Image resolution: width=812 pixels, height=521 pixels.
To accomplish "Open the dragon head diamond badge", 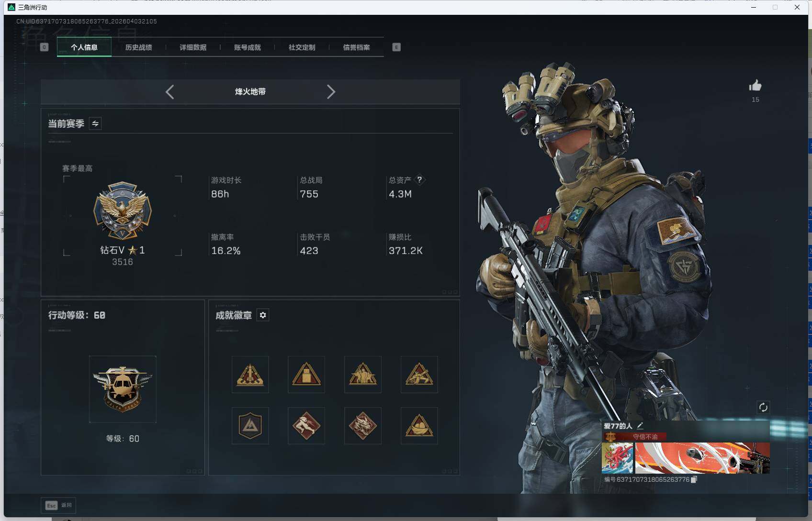I will click(x=363, y=426).
